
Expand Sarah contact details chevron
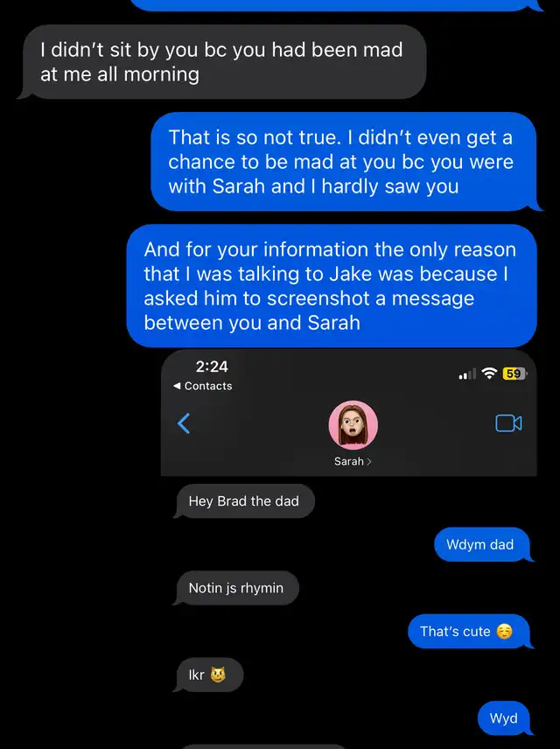369,461
